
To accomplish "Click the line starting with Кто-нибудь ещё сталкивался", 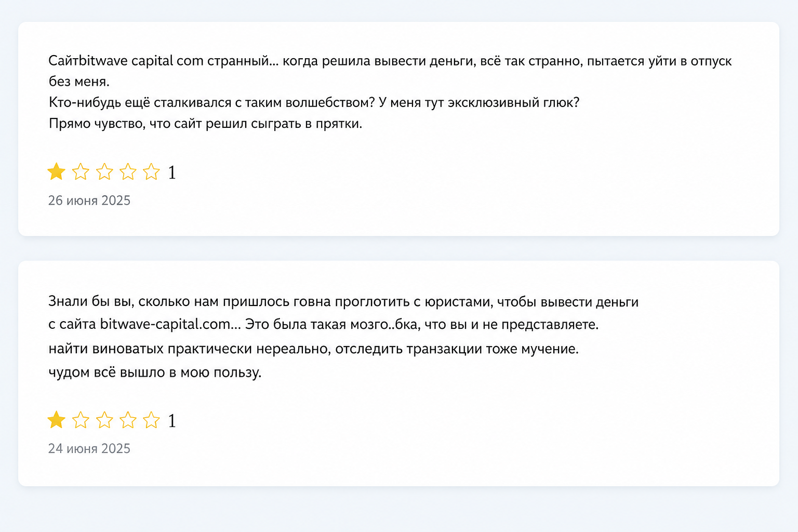I will click(314, 102).
